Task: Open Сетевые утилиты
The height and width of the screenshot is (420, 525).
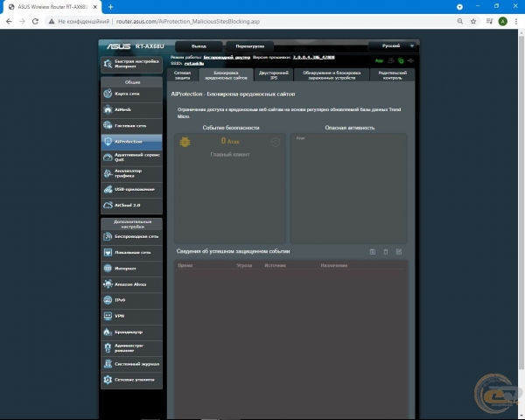Action: [x=131, y=380]
